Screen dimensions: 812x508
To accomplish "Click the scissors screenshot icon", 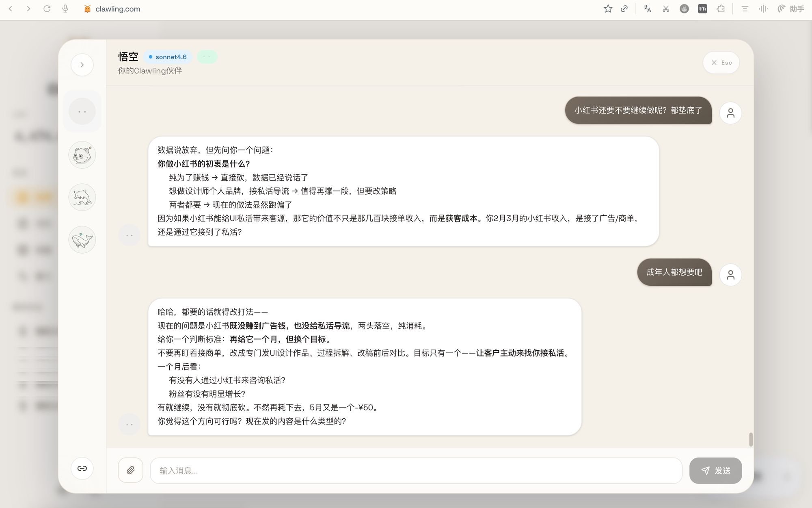I will coord(666,9).
